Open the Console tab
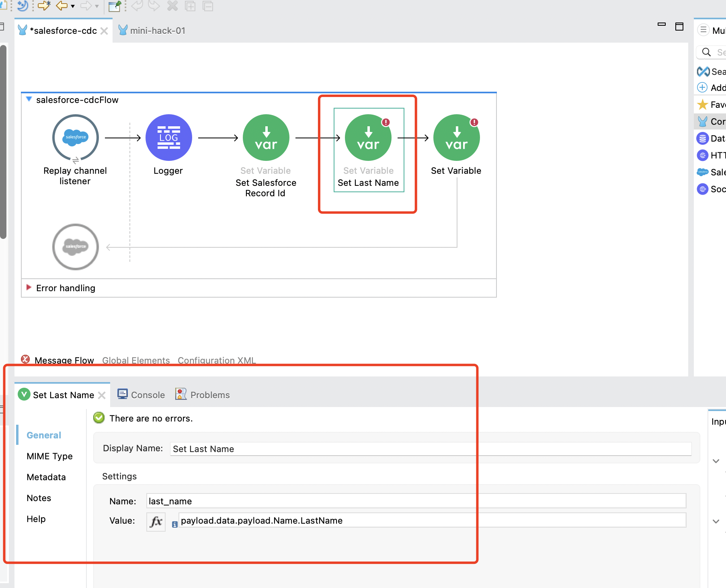Image resolution: width=726 pixels, height=588 pixels. [141, 395]
